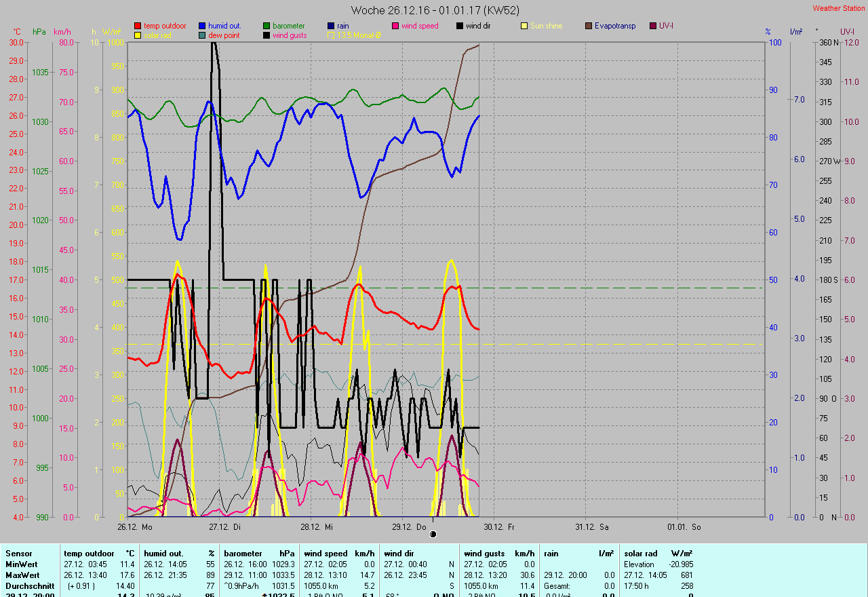Click the rain 'Gesamt:' label
This screenshot has width=868, height=597.
pos(557,586)
